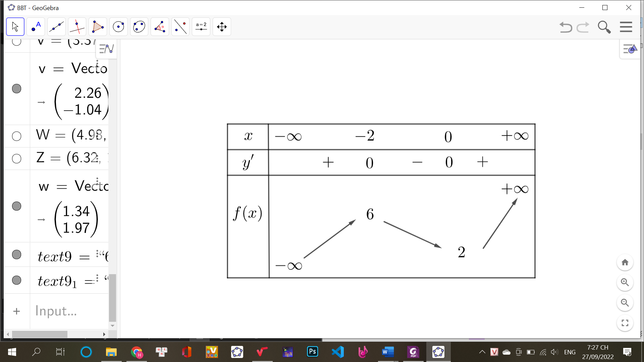Toggle visibility of point W
644x362 pixels.
[x=16, y=136]
